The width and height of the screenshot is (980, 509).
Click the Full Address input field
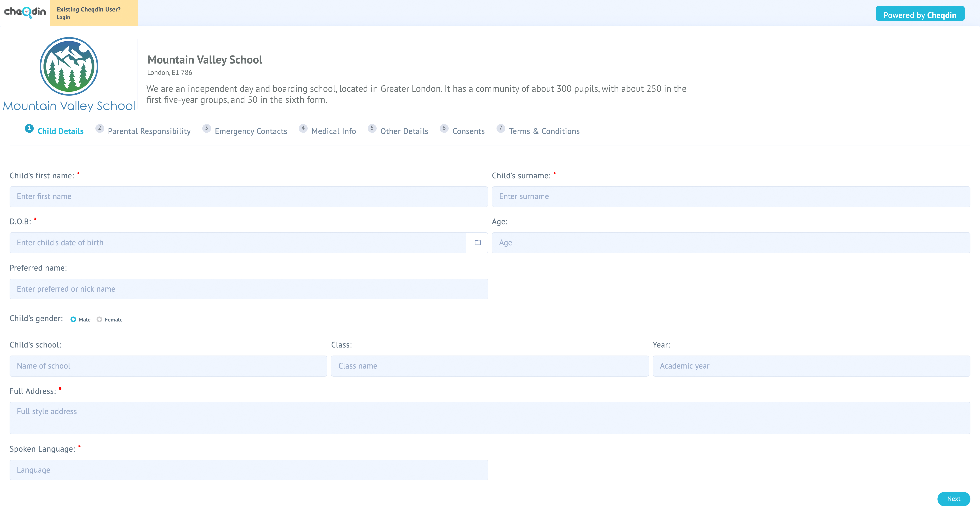pos(490,411)
